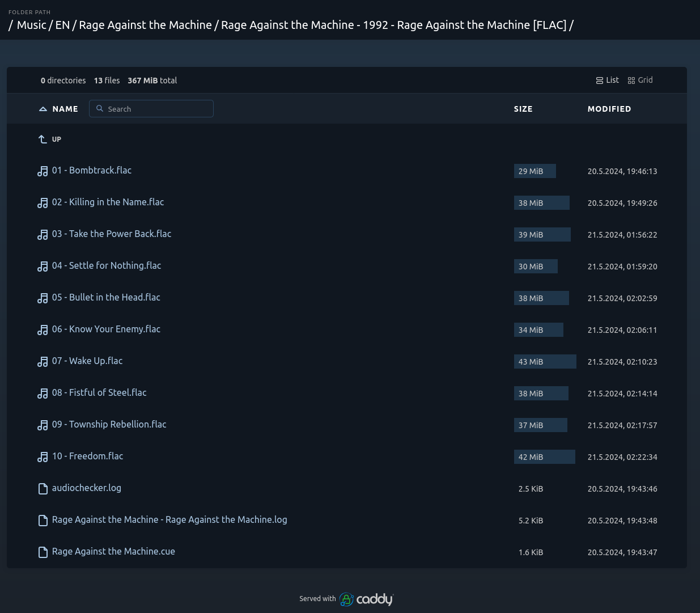Image resolution: width=700 pixels, height=613 pixels.
Task: Go to root folder via leading slash
Action: 11,25
